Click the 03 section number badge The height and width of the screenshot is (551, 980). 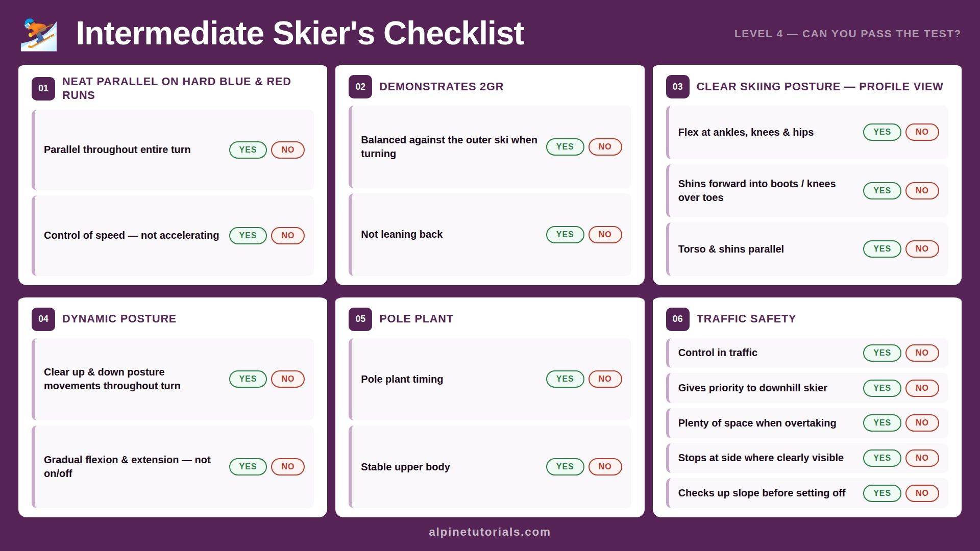677,87
